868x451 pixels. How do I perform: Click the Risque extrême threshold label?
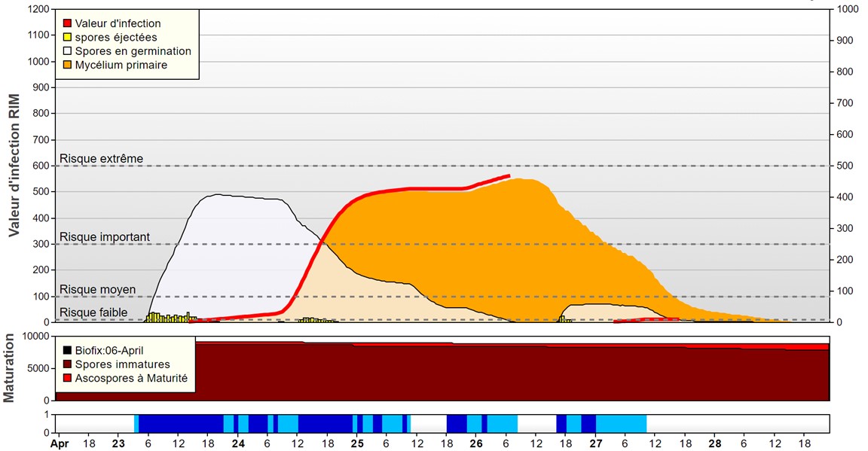(101, 159)
